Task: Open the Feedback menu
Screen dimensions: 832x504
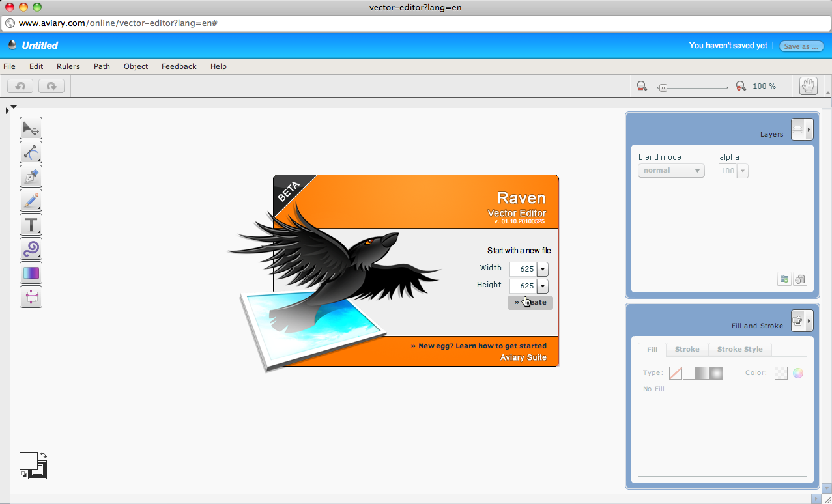Action: (x=179, y=66)
